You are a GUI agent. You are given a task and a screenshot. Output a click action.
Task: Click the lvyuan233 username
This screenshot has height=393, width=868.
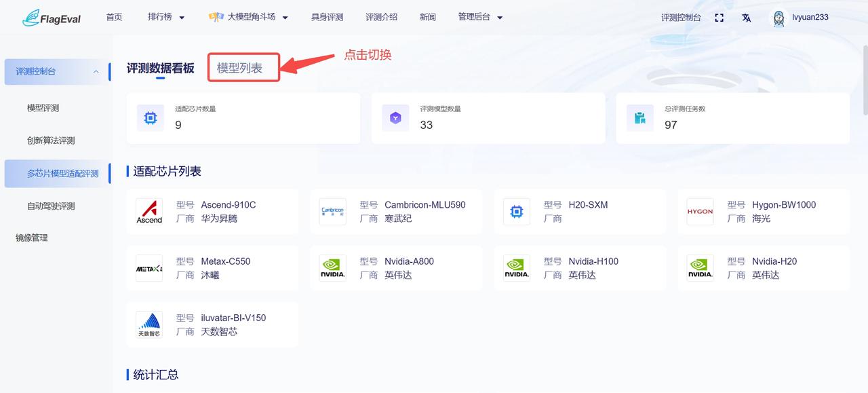[810, 17]
